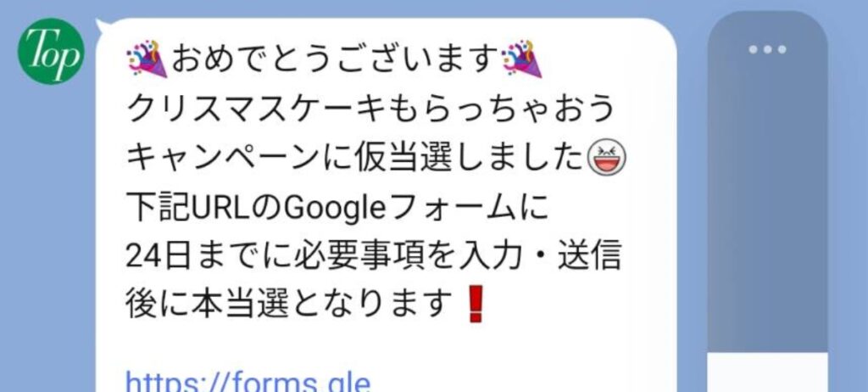Viewport: 868px width, 392px height.
Task: Open the green Top sender profile avatar
Action: coord(51,51)
